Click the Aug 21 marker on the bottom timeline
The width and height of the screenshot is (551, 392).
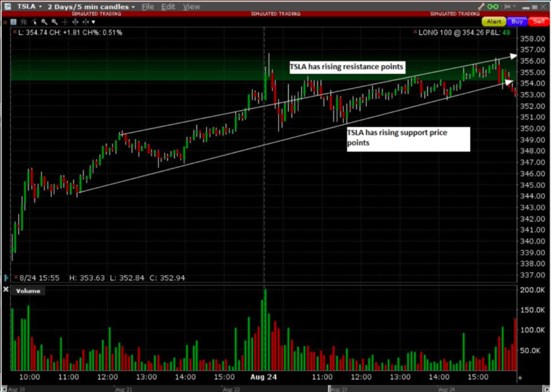tap(124, 389)
